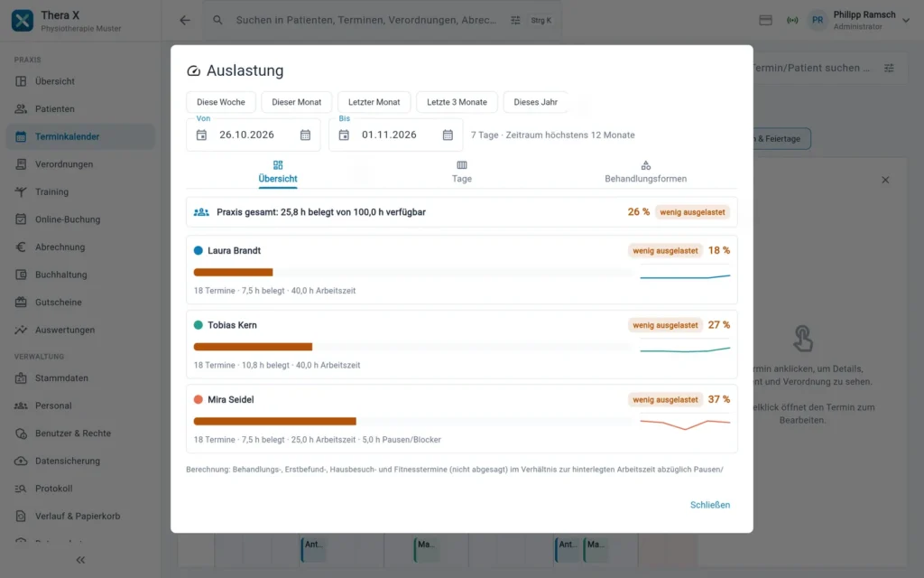Switch to the Übersicht tab
The image size is (924, 578).
tap(278, 172)
